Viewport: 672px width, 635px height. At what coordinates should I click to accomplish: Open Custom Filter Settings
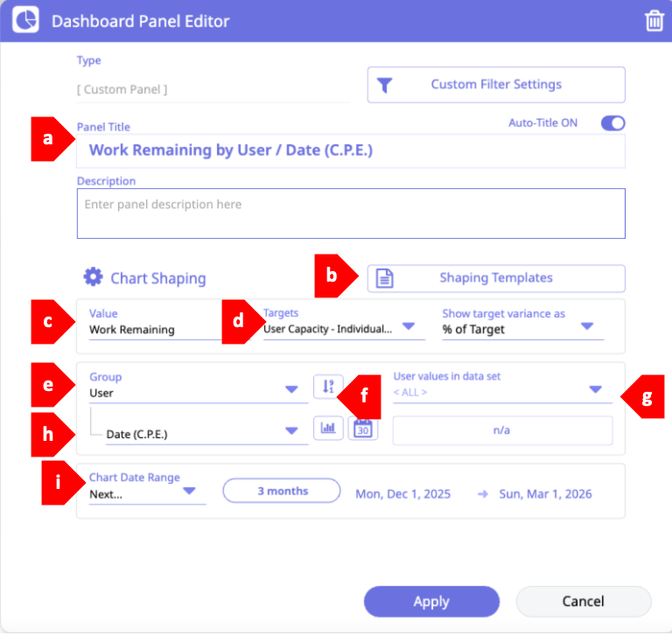tap(495, 85)
